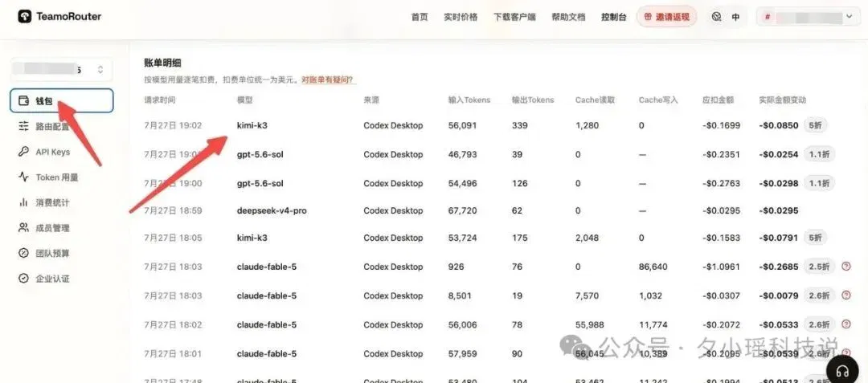This screenshot has width=868, height=383.
Task: Click the 输出Tokens column header
Action: pyautogui.click(x=533, y=100)
